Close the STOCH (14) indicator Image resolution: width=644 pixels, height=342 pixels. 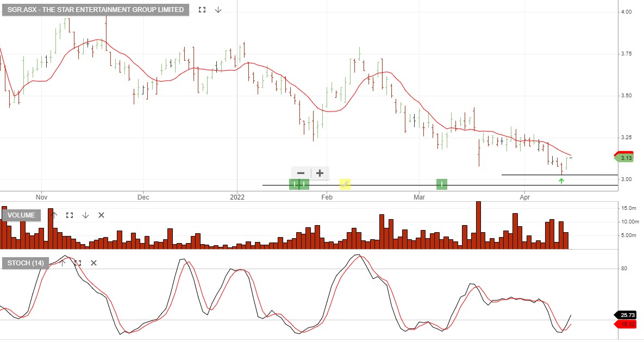coord(93,263)
